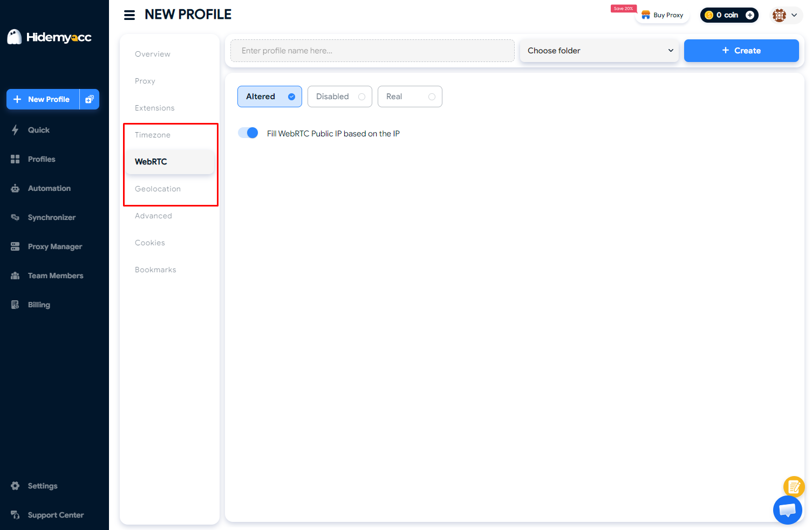Open the Cookies tab
812x530 pixels.
click(x=150, y=243)
